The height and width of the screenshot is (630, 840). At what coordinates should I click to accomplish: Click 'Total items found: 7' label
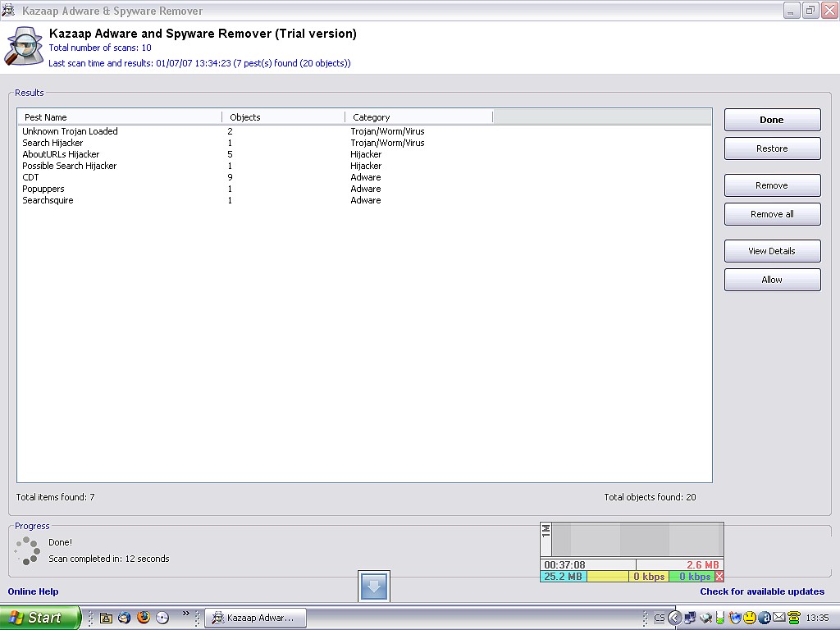pyautogui.click(x=55, y=497)
